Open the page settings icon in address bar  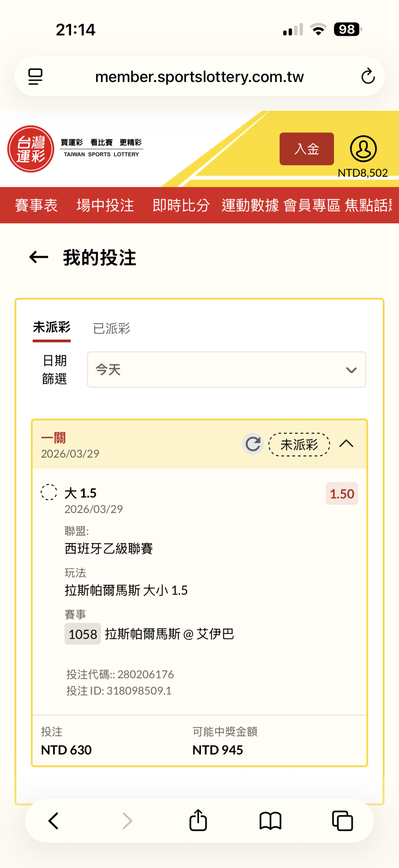pos(35,77)
